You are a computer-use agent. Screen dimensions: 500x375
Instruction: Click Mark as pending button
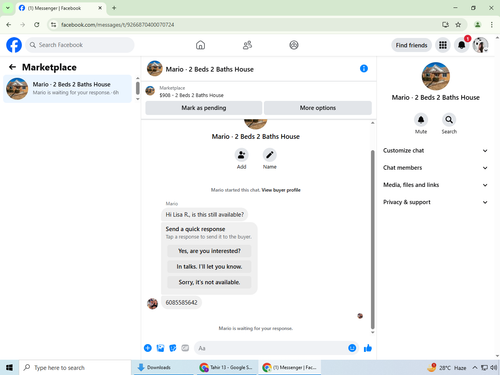pos(204,108)
